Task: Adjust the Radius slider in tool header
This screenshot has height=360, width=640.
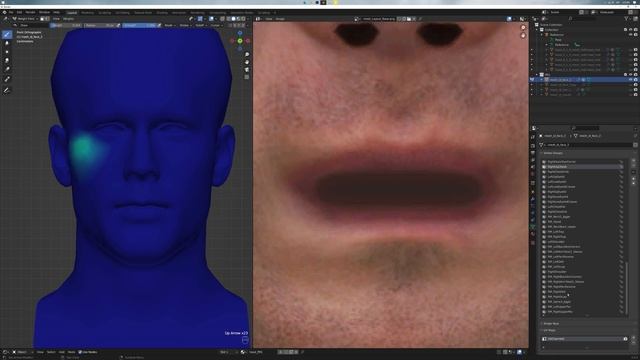Action: pos(100,25)
